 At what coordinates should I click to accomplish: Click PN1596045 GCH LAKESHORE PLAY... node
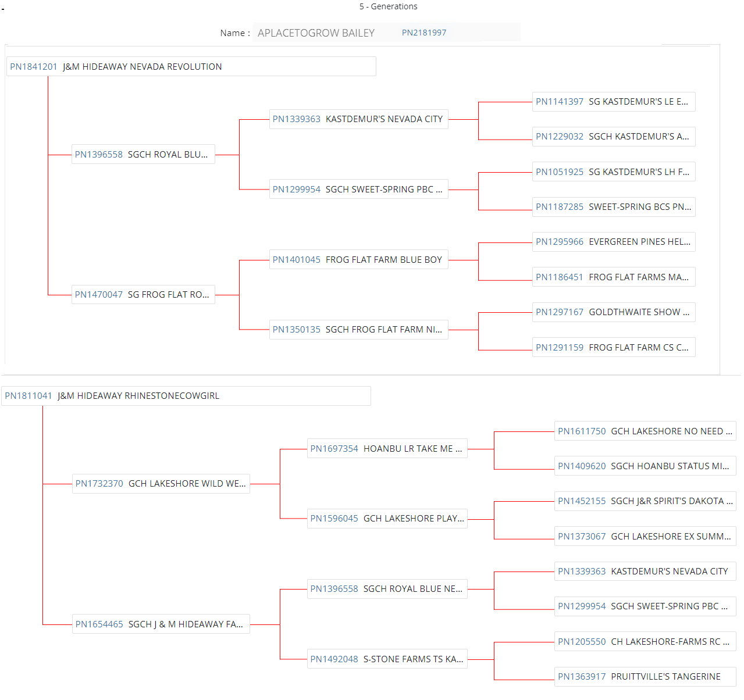386,519
